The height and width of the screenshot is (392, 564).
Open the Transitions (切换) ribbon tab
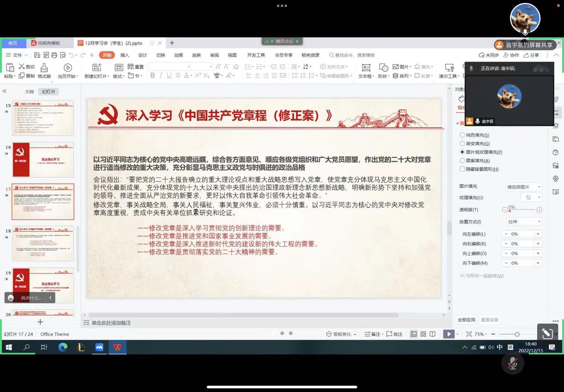160,55
